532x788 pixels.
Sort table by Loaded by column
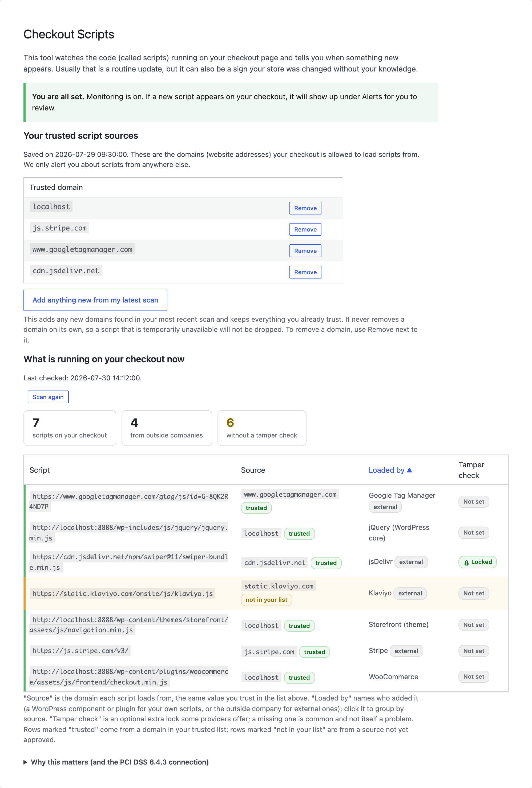(x=390, y=470)
